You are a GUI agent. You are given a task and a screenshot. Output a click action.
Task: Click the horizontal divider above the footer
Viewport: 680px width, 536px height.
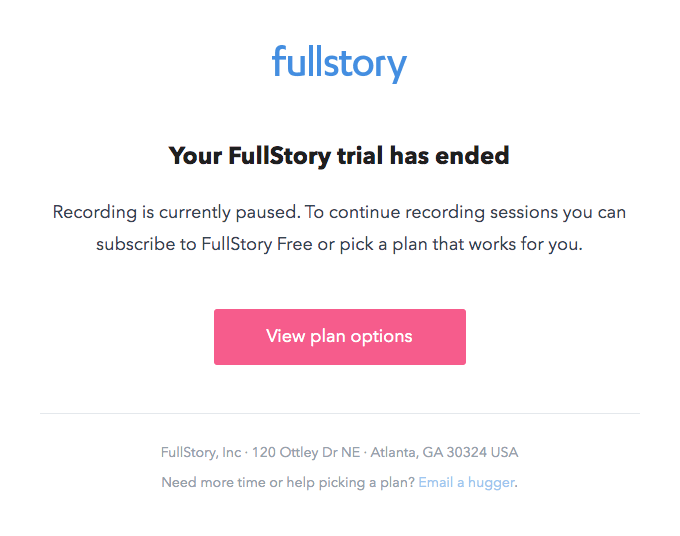click(339, 413)
